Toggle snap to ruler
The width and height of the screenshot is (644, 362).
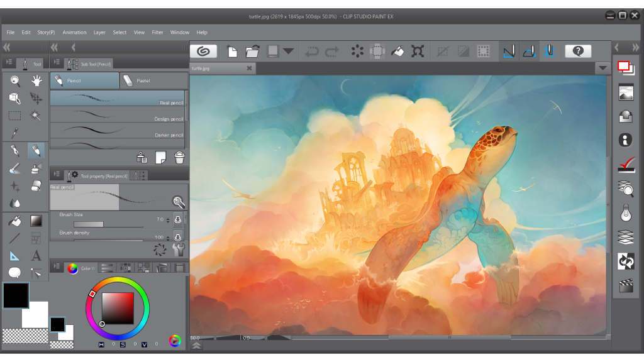tap(509, 52)
